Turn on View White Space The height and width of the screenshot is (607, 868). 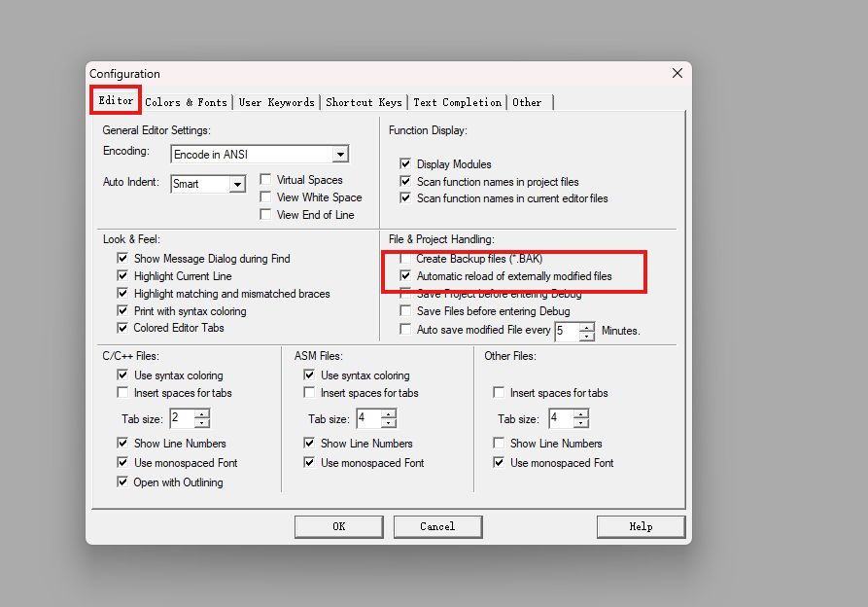tap(265, 197)
